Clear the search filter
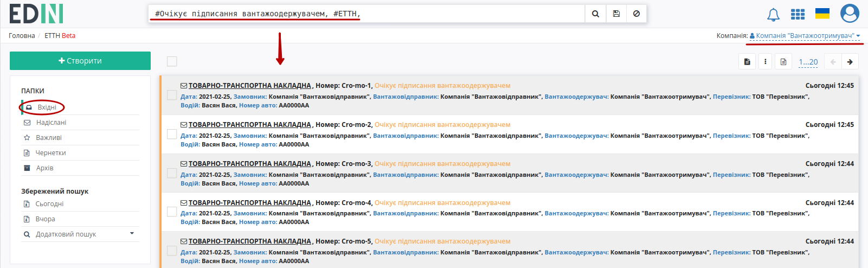The width and height of the screenshot is (868, 268). click(636, 14)
